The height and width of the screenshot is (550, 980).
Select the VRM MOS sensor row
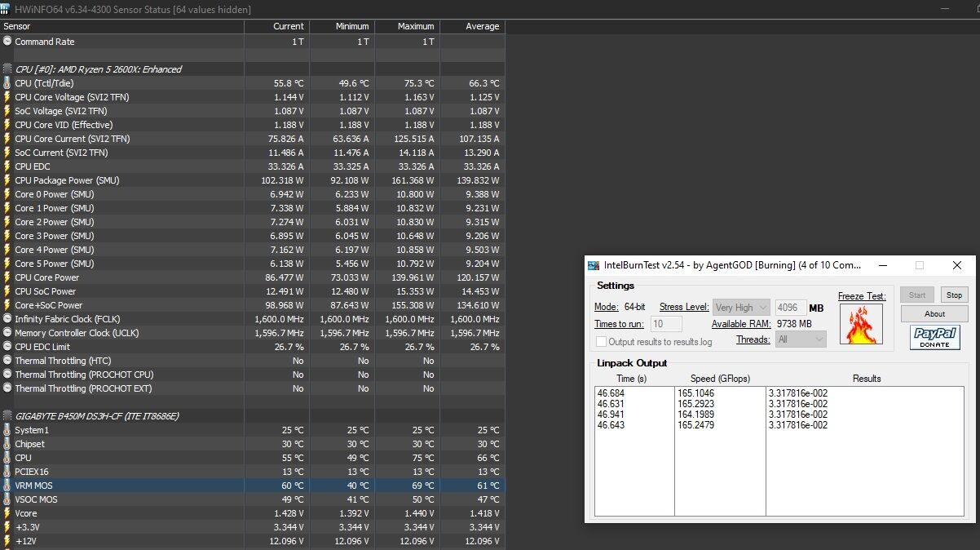click(x=253, y=486)
